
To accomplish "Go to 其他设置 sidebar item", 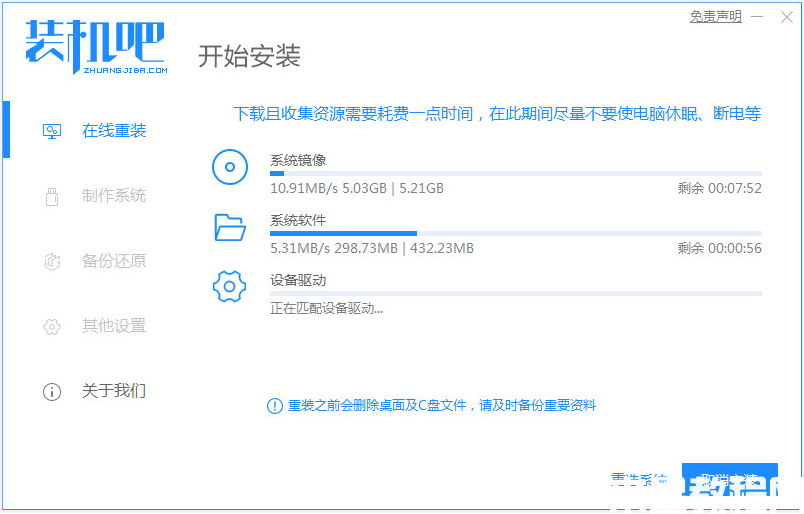I will (114, 326).
